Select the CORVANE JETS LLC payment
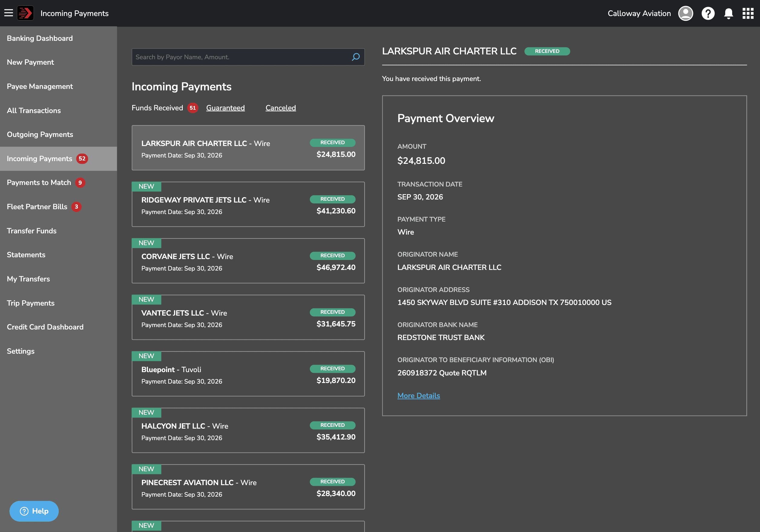The width and height of the screenshot is (760, 532). tap(248, 261)
